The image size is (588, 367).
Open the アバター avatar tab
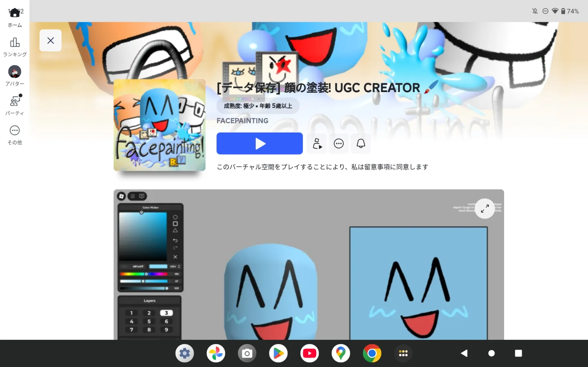(x=15, y=76)
